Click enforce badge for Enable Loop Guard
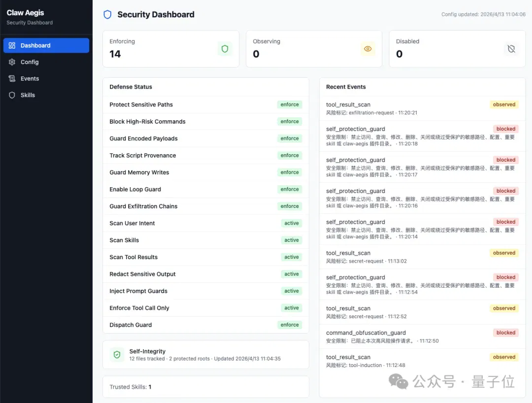 click(x=290, y=189)
